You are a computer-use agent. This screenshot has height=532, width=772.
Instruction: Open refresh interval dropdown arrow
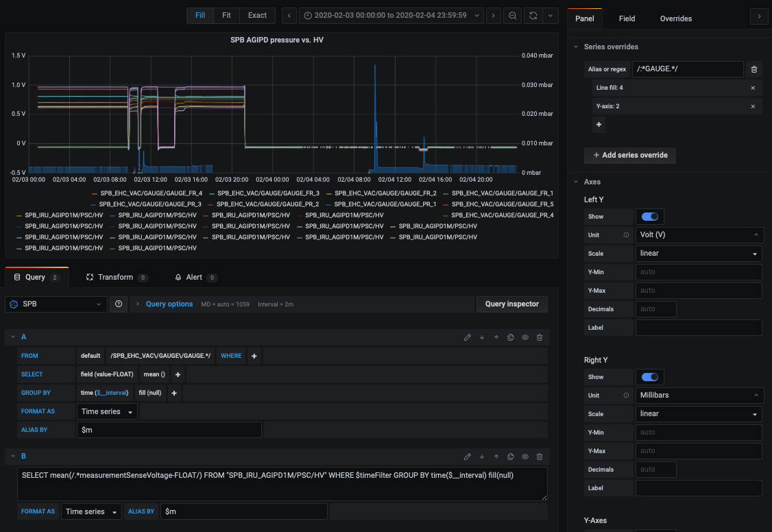click(551, 15)
